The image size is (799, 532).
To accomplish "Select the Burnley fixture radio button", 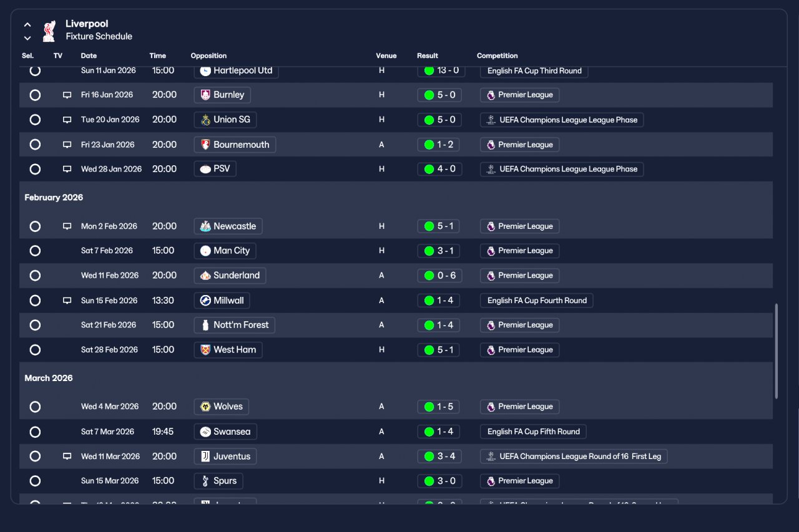I will click(x=35, y=95).
